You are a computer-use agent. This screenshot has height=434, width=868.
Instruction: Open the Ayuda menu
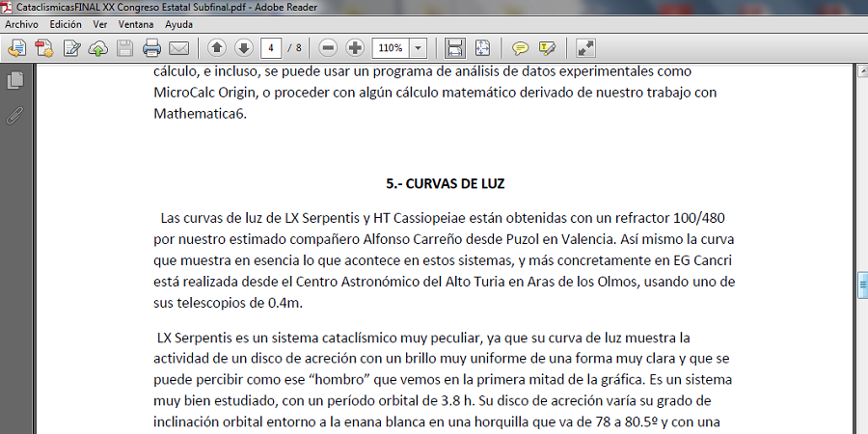click(x=178, y=23)
